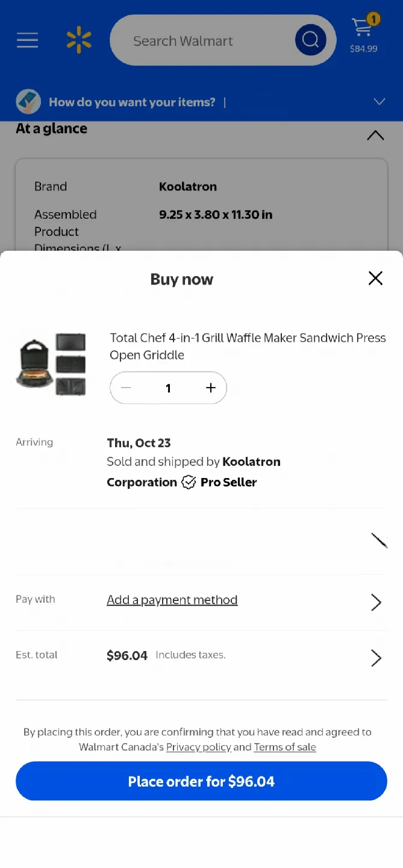Click the cart badge showing 1 item
Screen dimensions: 403x868
click(373, 19)
